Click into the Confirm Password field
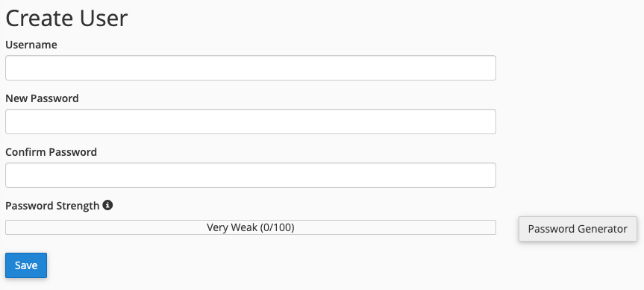 tap(251, 175)
